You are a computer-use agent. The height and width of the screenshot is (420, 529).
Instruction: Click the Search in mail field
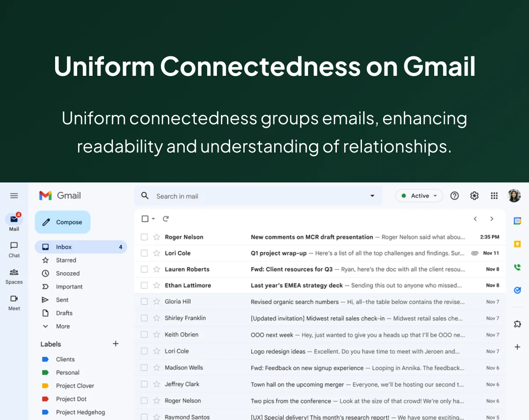(258, 196)
